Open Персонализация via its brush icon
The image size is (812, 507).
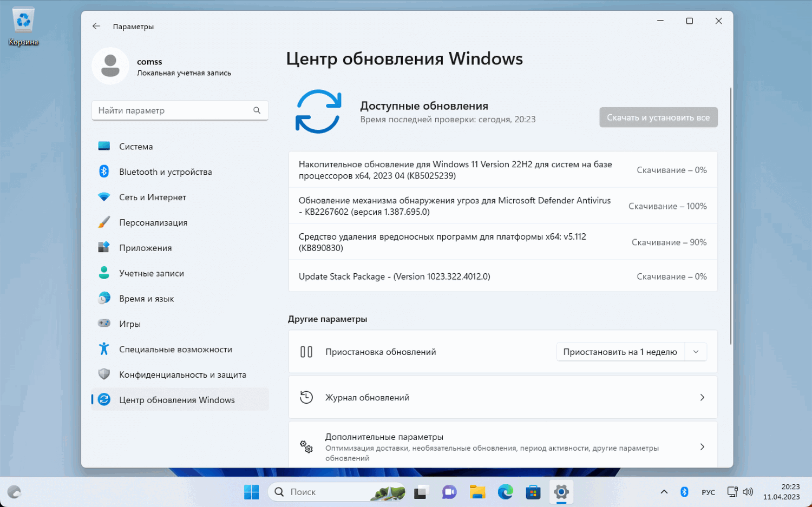click(104, 222)
